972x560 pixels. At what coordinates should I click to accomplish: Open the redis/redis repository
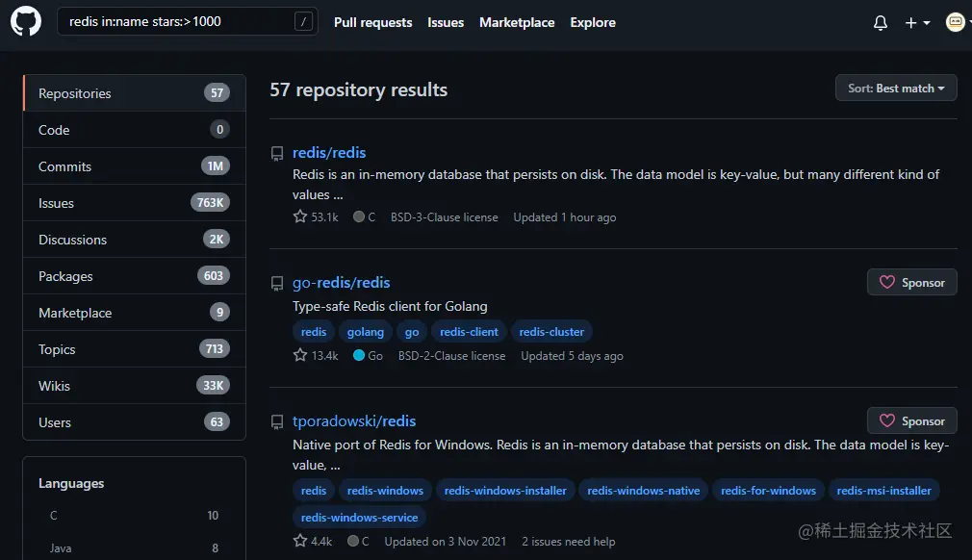click(329, 152)
